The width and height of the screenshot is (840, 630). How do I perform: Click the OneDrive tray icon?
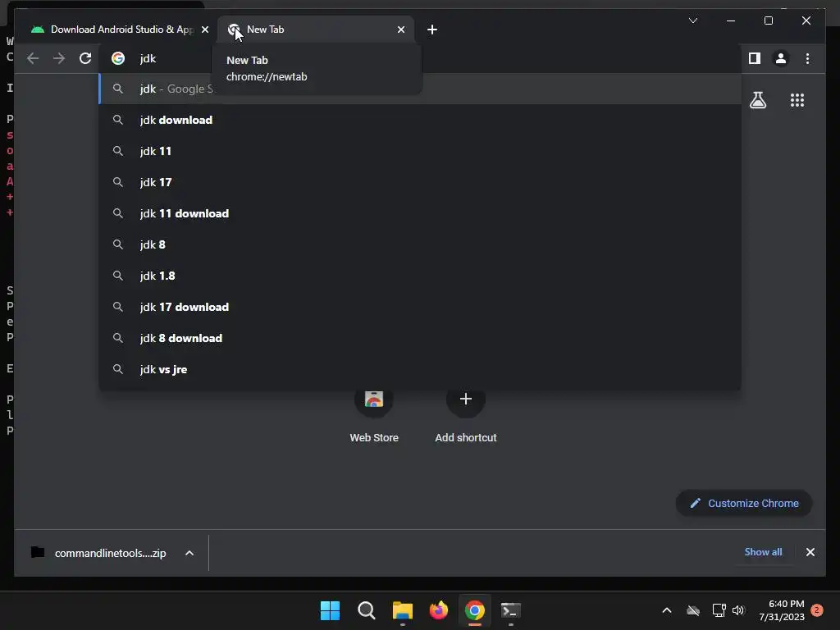point(693,610)
